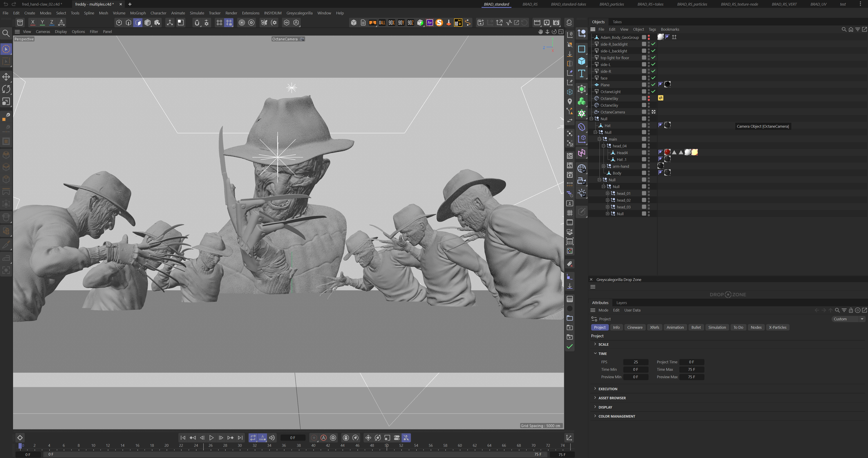
Task: Select the Rotate tool in left toolbar
Action: coord(6,89)
